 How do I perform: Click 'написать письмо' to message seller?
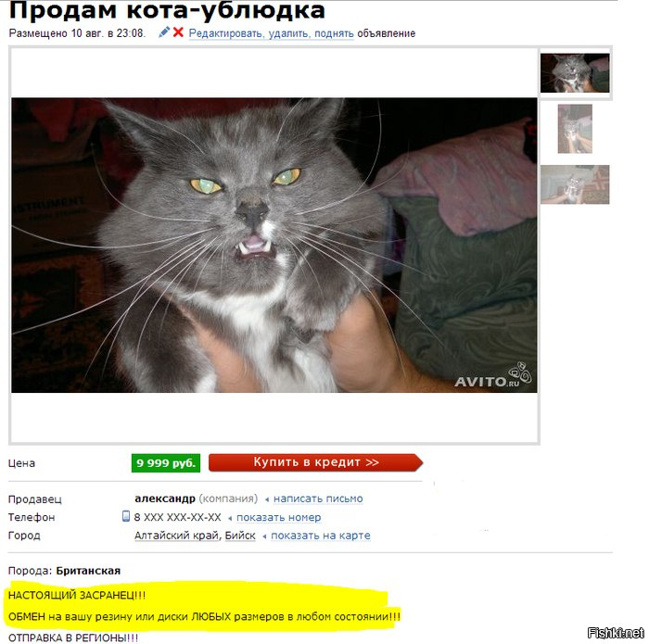(318, 499)
